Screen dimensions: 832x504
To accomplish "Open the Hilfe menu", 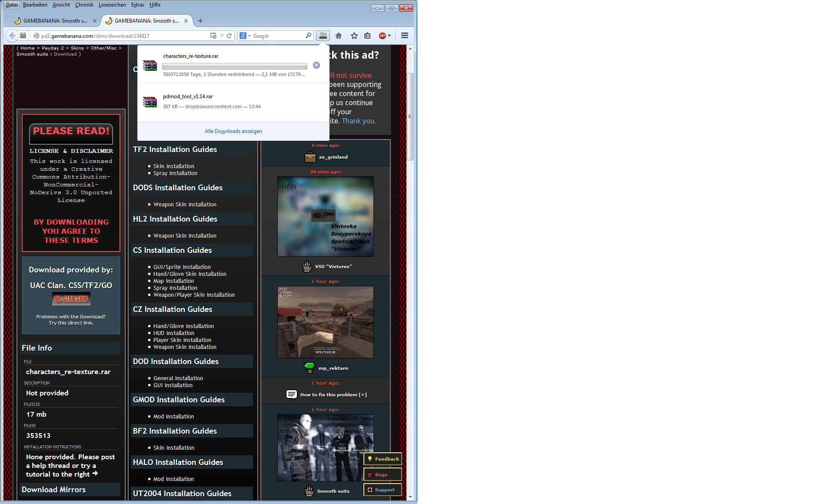I will (155, 5).
